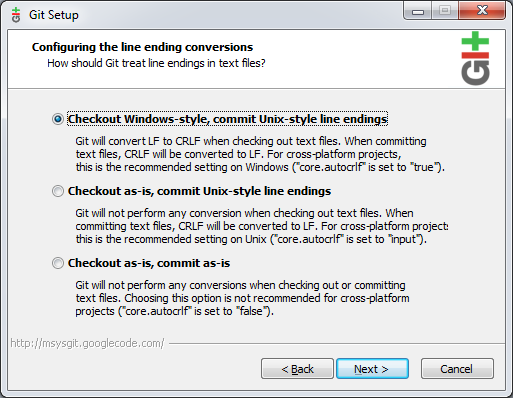The height and width of the screenshot is (398, 513).
Task: Click the Next button
Action: point(372,369)
